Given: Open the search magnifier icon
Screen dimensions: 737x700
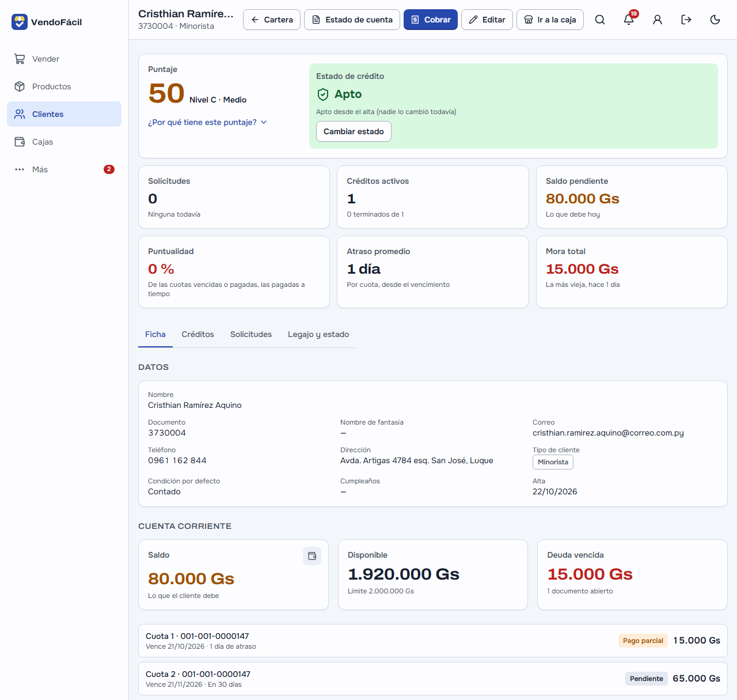Looking at the screenshot, I should pos(600,20).
